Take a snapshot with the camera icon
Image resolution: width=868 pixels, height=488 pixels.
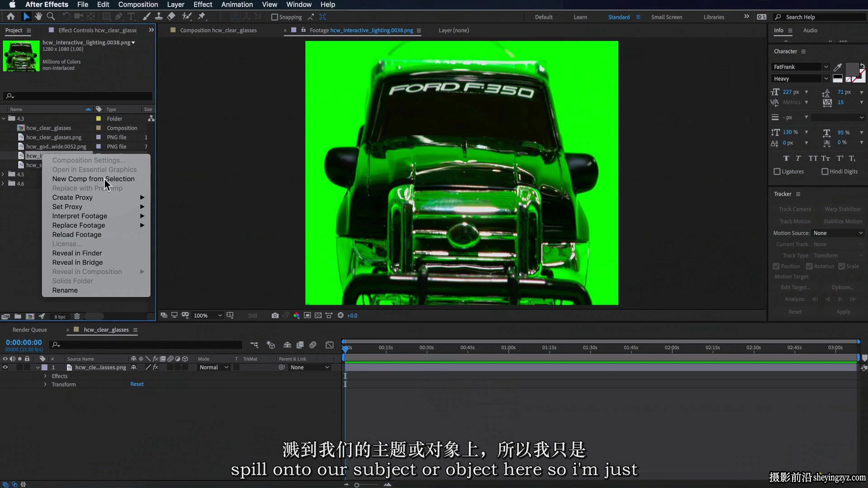275,315
